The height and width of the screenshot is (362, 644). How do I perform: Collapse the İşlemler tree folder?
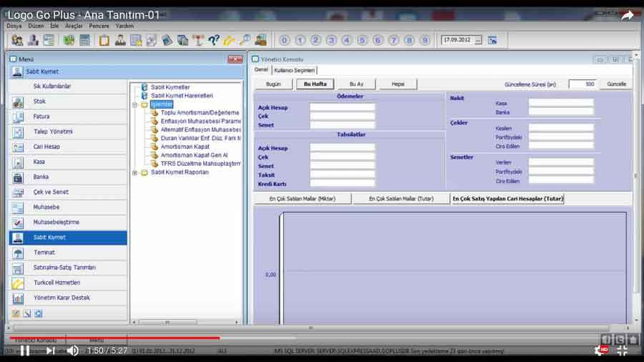pyautogui.click(x=135, y=104)
